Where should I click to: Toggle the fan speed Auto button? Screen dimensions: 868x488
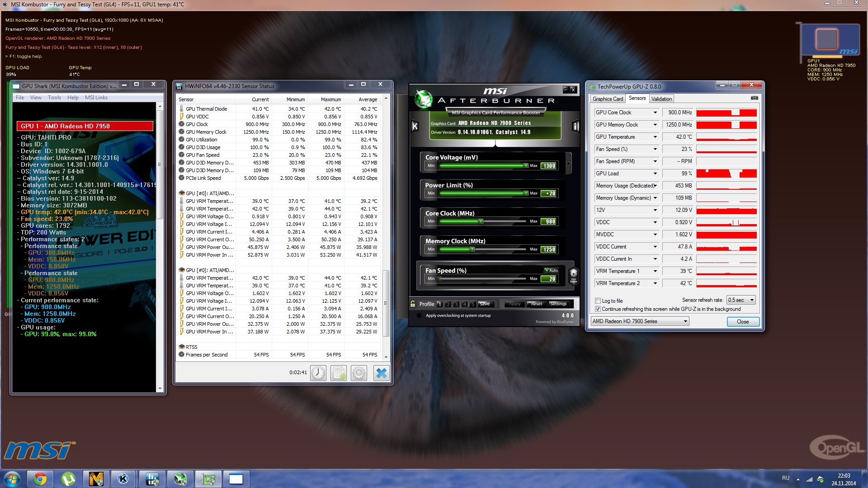coord(551,270)
